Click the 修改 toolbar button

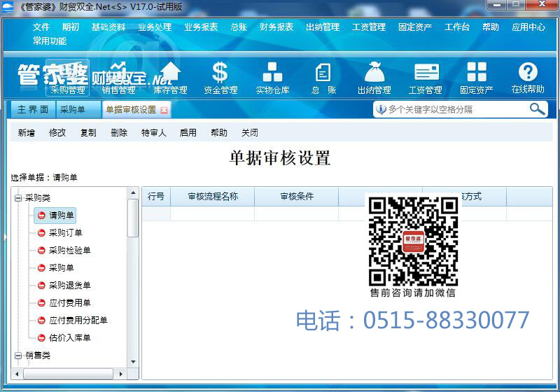[57, 133]
